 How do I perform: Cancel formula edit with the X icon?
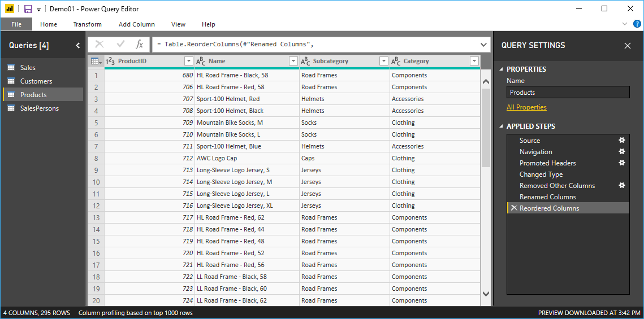pos(100,44)
